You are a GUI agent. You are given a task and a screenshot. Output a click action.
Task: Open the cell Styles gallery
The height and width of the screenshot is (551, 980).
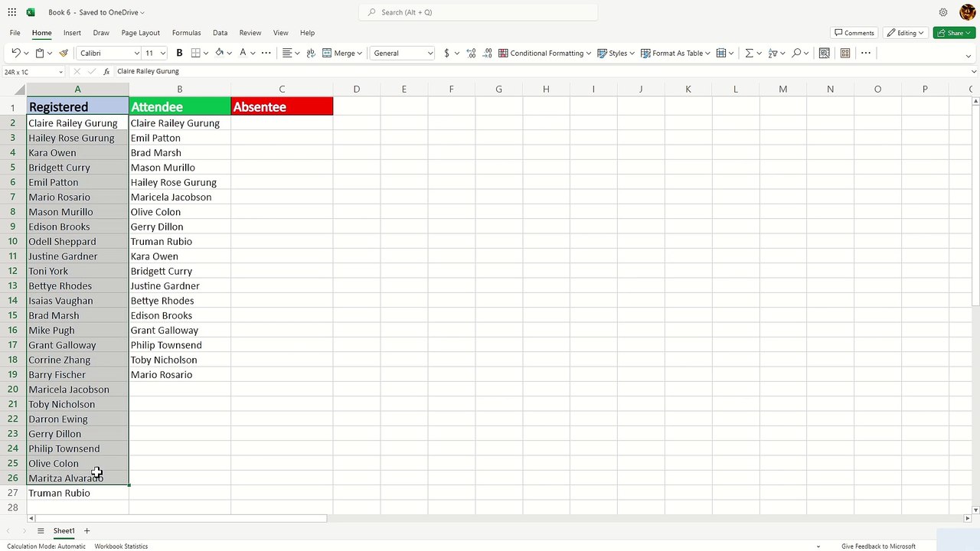point(616,53)
